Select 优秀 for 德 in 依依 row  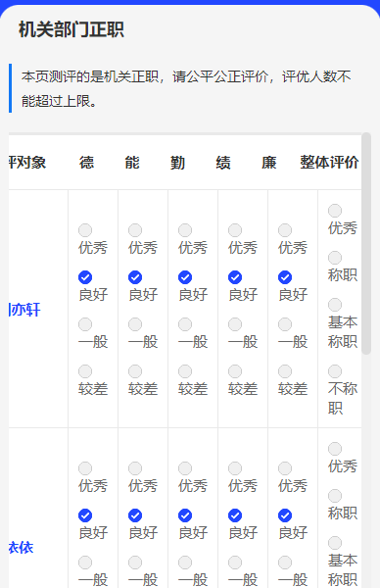click(85, 468)
